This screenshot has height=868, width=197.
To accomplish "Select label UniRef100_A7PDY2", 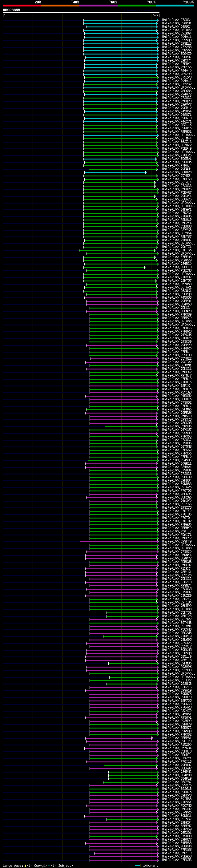I will click(x=176, y=64).
